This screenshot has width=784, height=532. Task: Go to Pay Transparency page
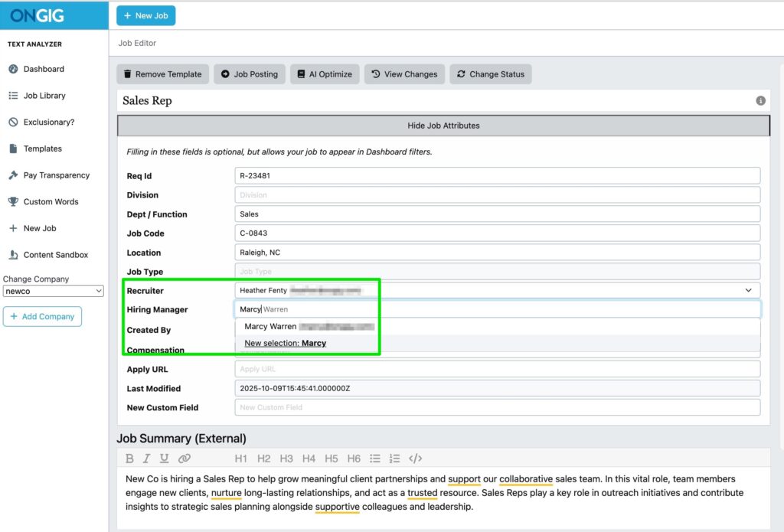click(x=56, y=175)
